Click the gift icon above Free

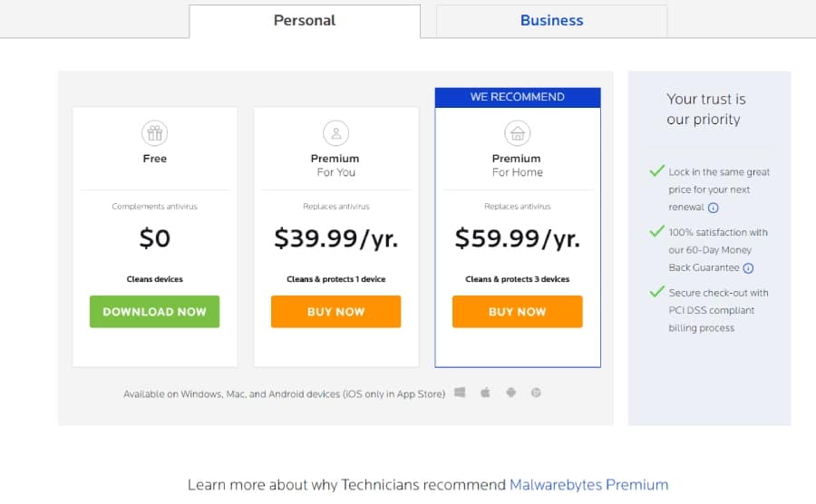tap(154, 134)
